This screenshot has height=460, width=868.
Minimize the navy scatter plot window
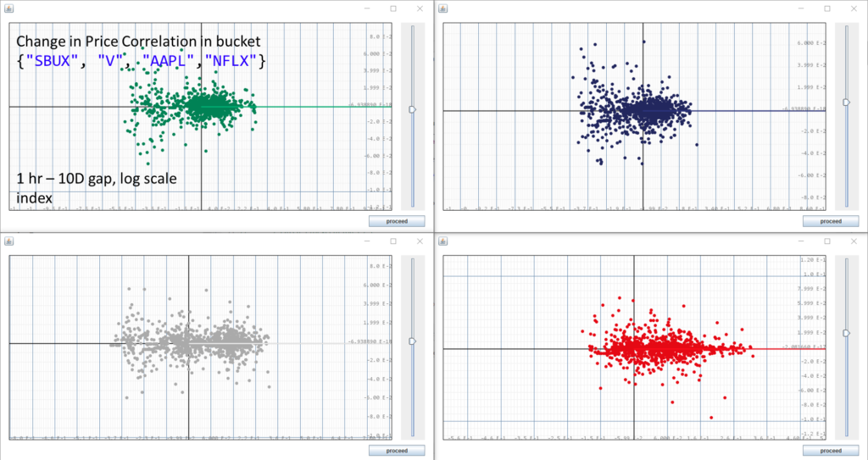click(801, 8)
